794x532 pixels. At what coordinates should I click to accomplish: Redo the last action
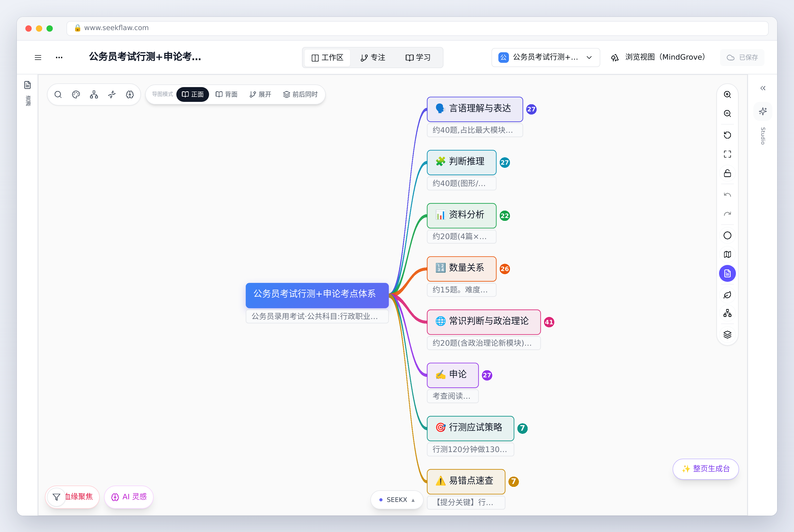[727, 214]
